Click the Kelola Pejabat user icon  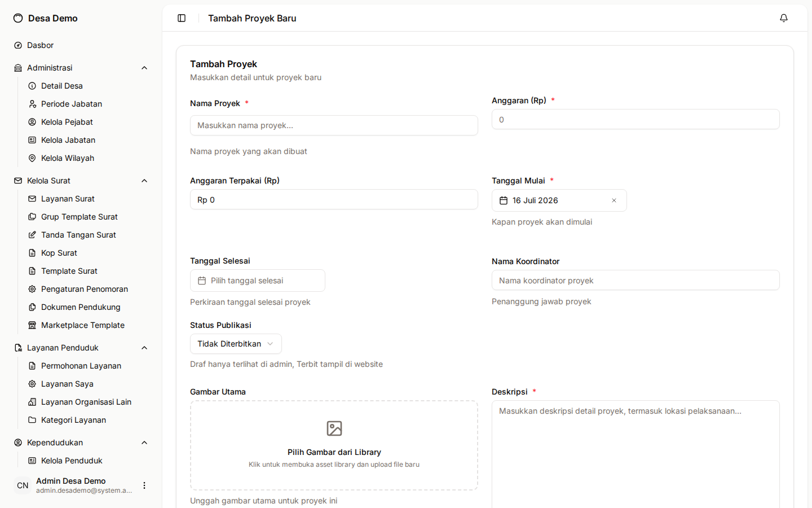coord(32,122)
